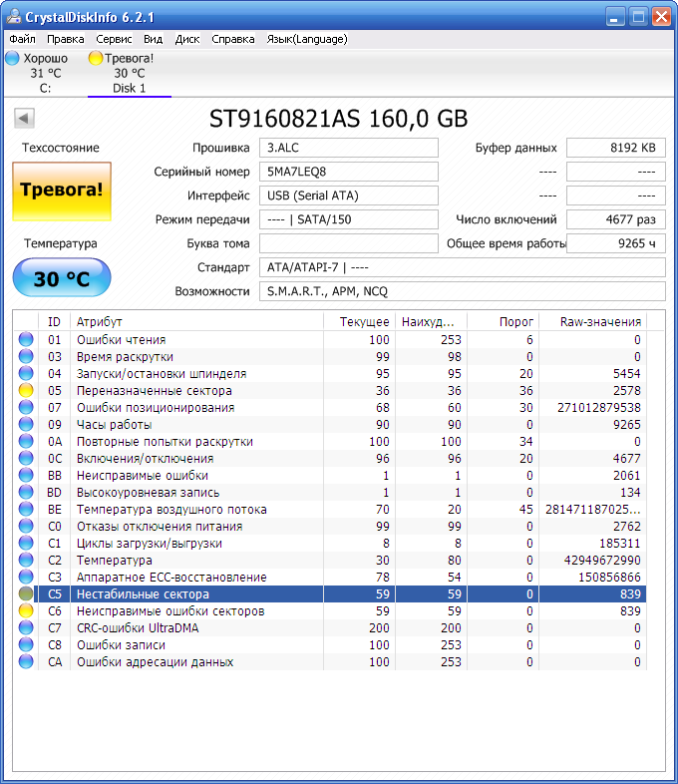
Task: Click the Наихуд... column header
Action: tap(431, 321)
